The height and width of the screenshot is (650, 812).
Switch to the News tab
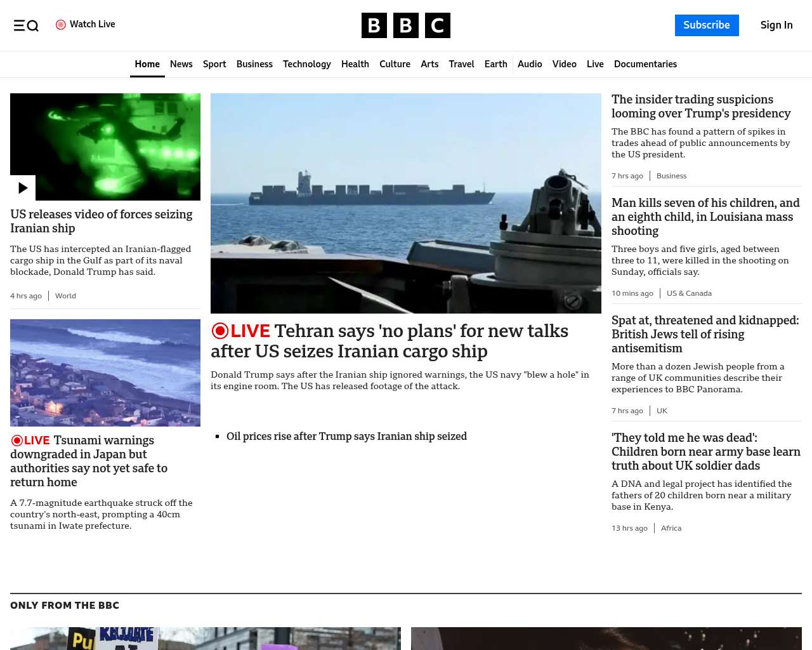click(x=181, y=64)
